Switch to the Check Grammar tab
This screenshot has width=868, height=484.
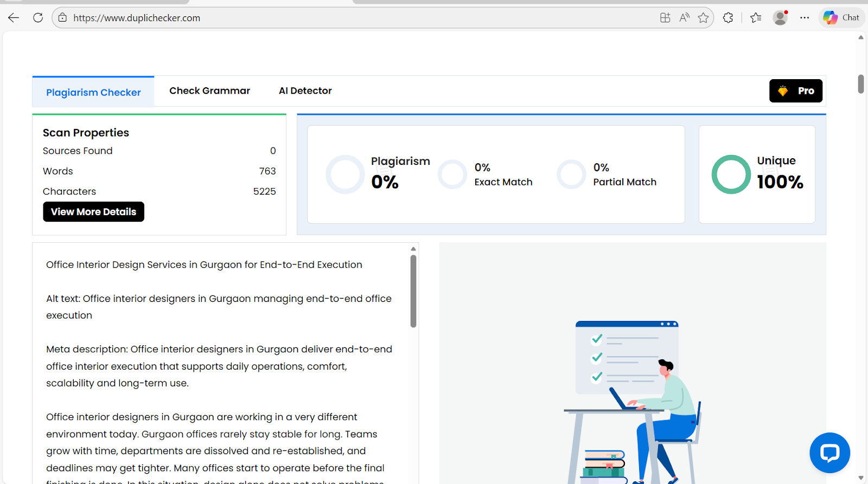coord(209,91)
